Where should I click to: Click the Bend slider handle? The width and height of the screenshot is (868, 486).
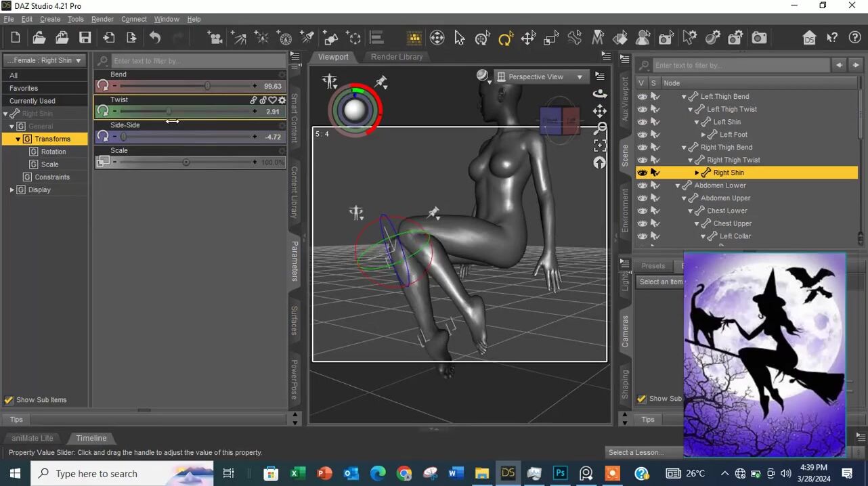point(207,86)
